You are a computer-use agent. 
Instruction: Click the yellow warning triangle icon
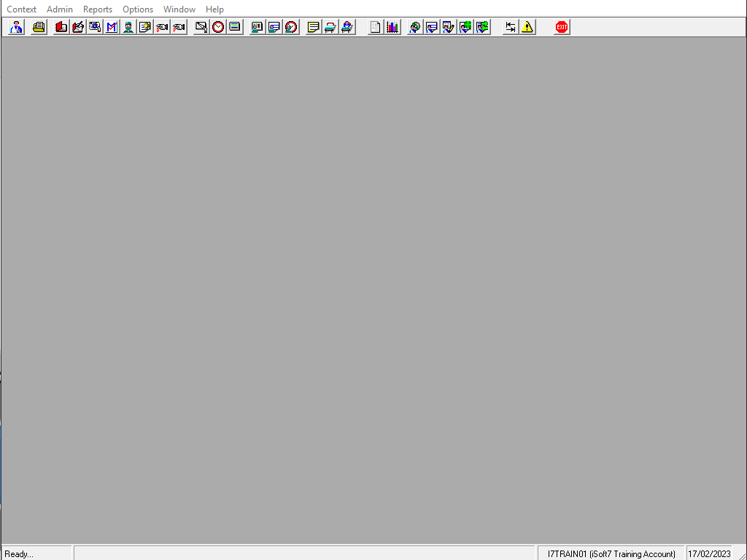(x=527, y=27)
